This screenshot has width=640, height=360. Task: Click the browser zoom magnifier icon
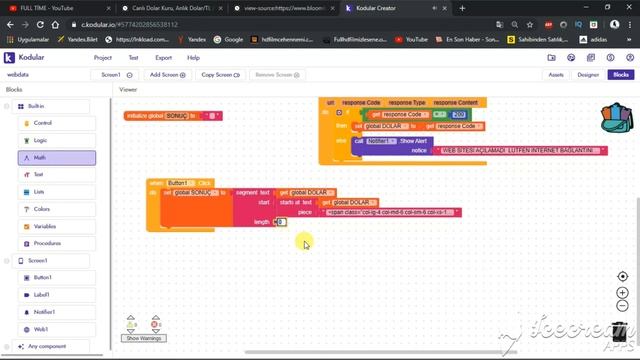point(515,25)
